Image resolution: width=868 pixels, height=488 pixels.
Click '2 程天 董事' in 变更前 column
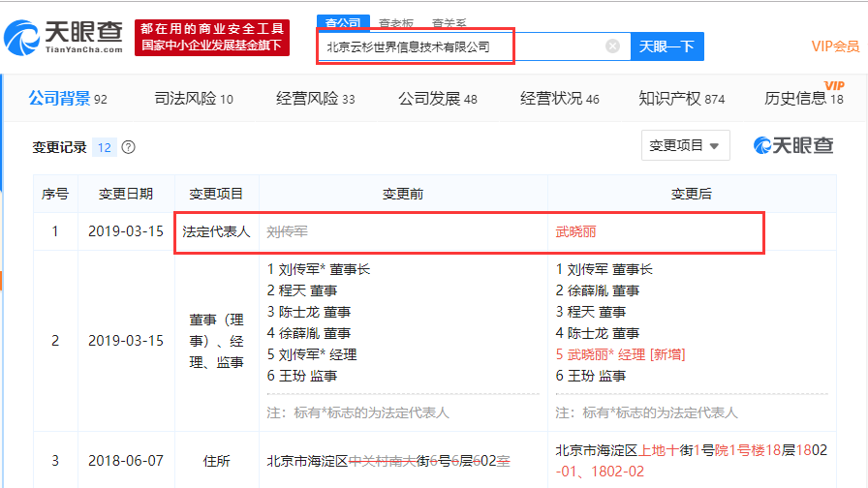tap(301, 290)
